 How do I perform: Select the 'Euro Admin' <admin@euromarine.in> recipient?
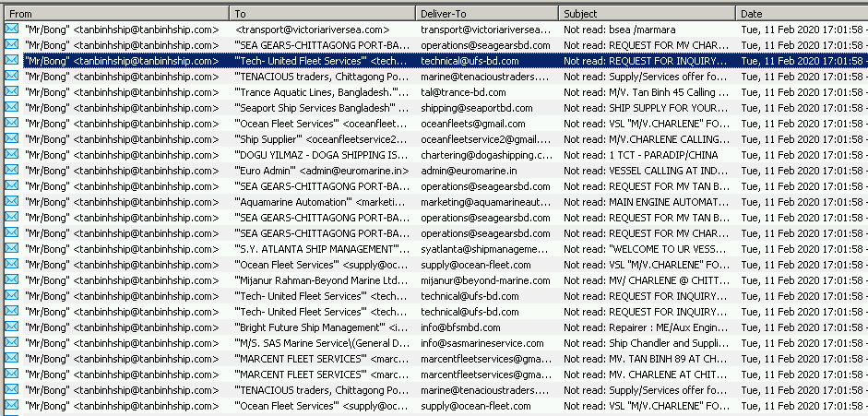(321, 171)
